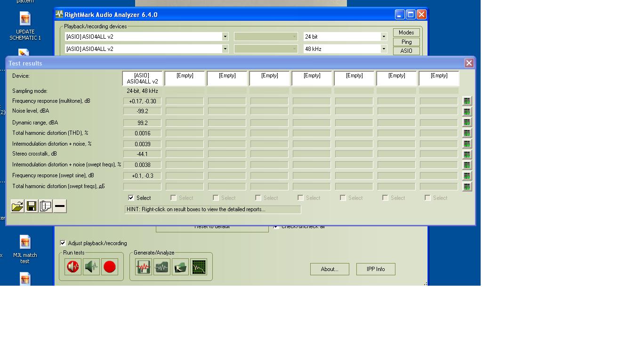Save results with floppy disk icon
Screen dimensions: 644x346
pos(32,206)
